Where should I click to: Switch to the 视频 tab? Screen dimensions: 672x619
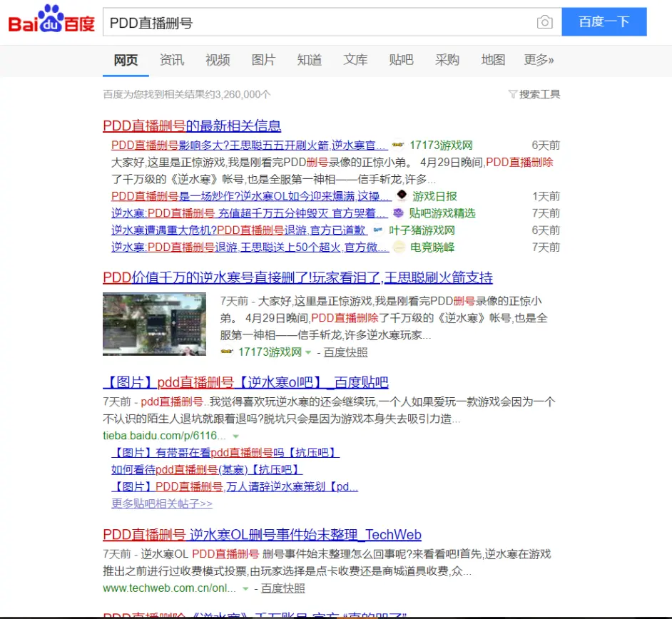pyautogui.click(x=218, y=59)
